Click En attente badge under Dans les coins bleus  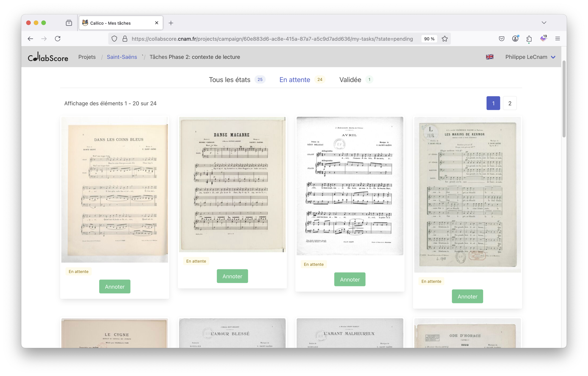coord(79,272)
